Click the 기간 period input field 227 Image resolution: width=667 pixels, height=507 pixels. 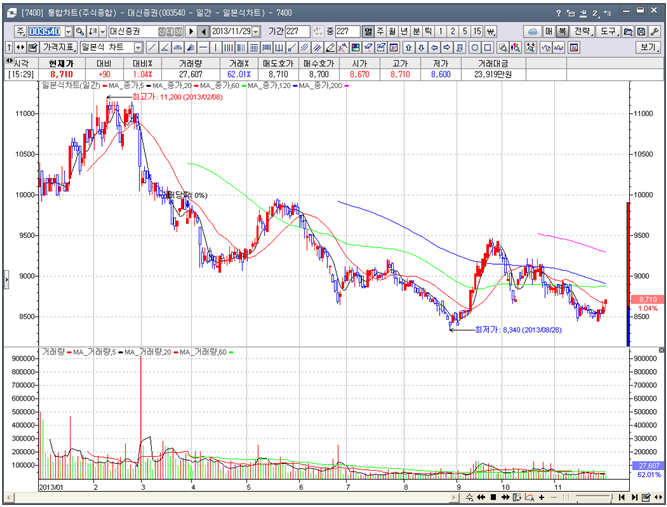298,31
